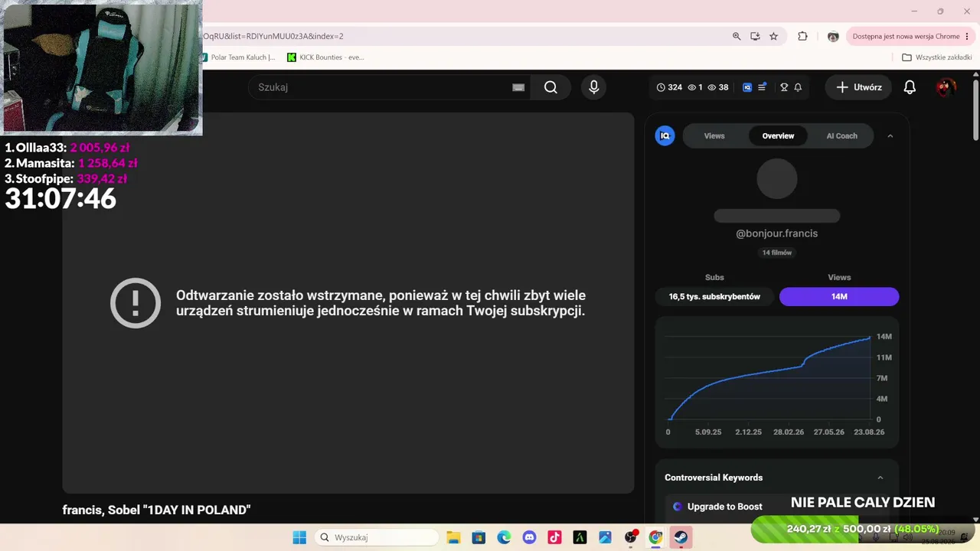Click the new Chrome version available button
The image size is (980, 551).
[x=910, y=36]
